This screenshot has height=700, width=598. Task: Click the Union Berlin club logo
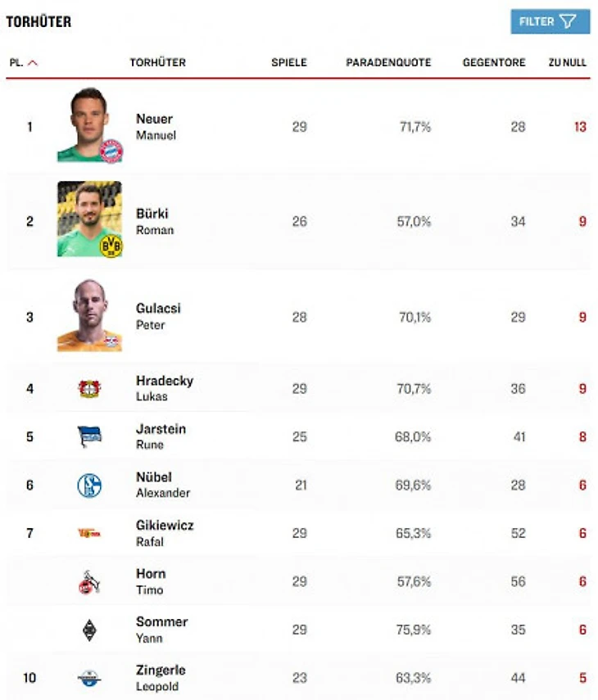click(x=89, y=533)
